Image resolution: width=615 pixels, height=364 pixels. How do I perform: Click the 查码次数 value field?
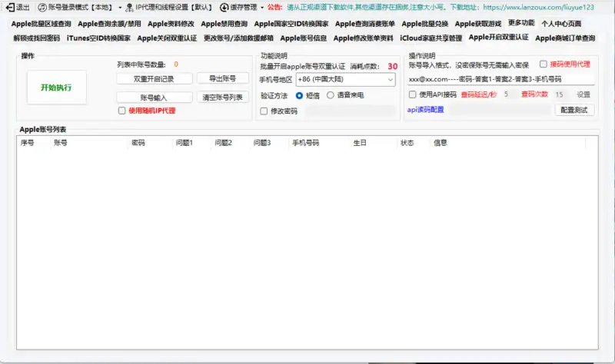(x=561, y=94)
